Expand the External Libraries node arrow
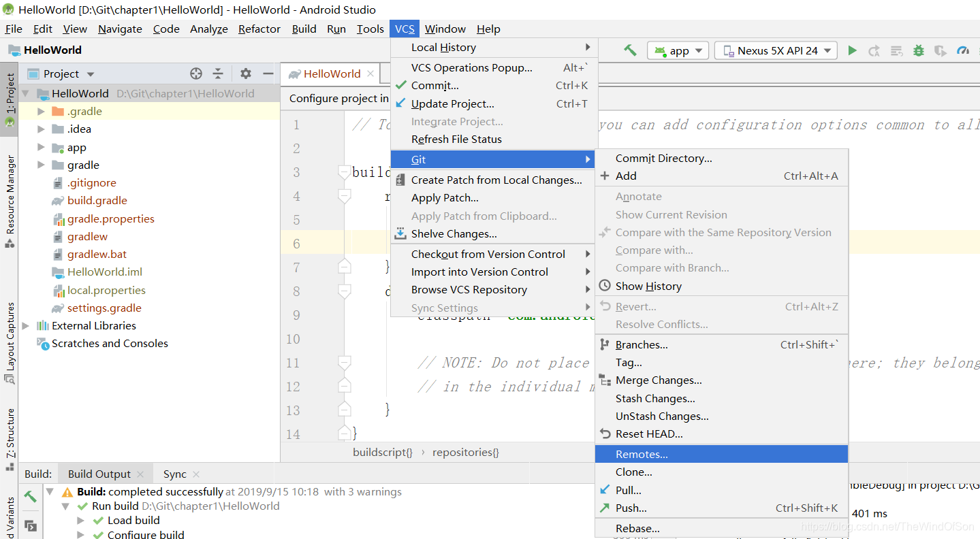The width and height of the screenshot is (980, 539). [26, 326]
